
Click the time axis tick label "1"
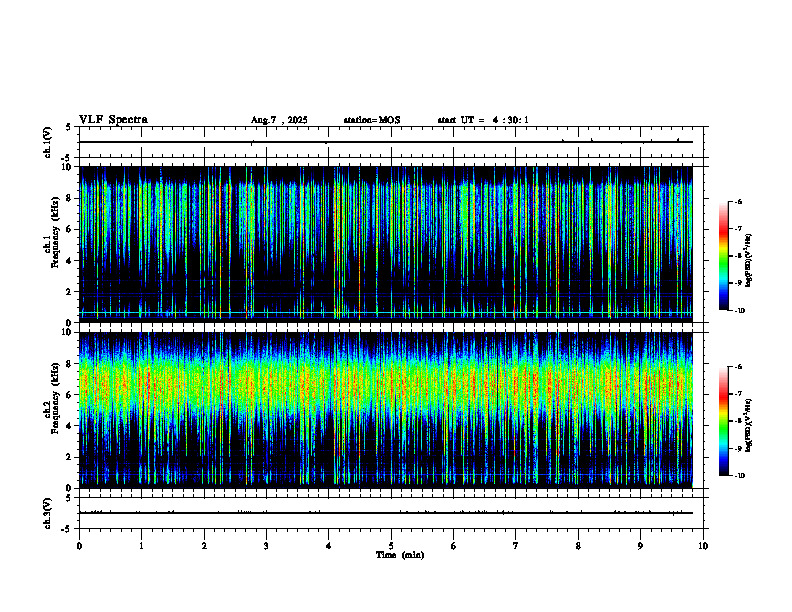pos(141,546)
